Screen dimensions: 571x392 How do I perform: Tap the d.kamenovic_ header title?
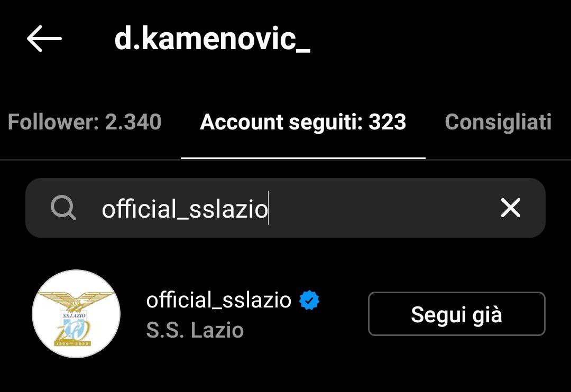(213, 39)
